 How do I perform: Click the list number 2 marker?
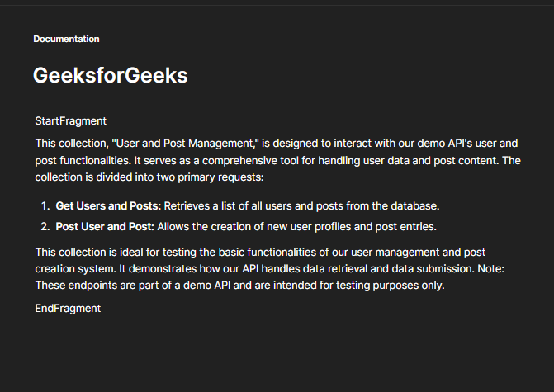pyautogui.click(x=44, y=226)
